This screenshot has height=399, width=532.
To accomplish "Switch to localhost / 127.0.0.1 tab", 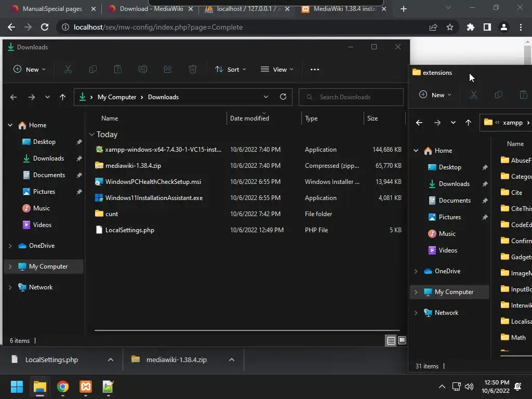I will pyautogui.click(x=248, y=9).
